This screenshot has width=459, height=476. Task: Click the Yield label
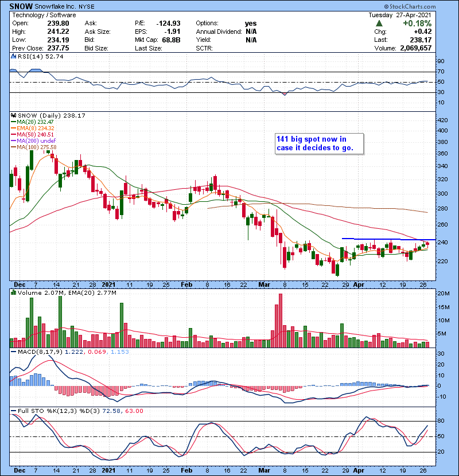(x=203, y=40)
